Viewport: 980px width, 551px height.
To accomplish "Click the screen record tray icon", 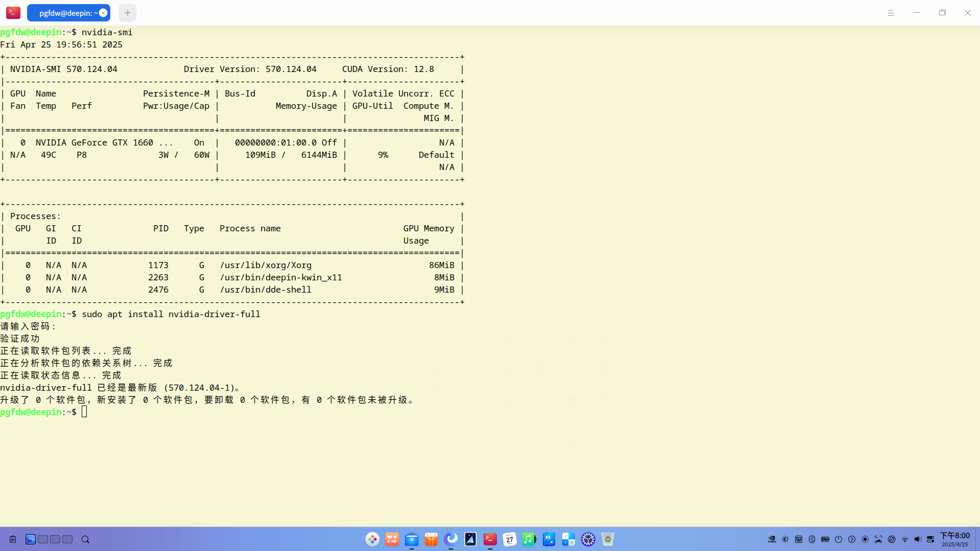I will (865, 539).
